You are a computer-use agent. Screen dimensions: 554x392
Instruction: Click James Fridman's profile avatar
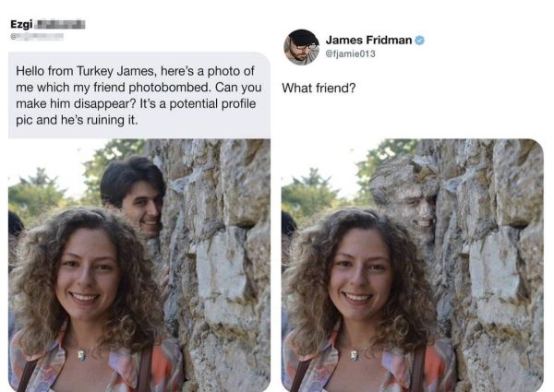[x=301, y=46]
